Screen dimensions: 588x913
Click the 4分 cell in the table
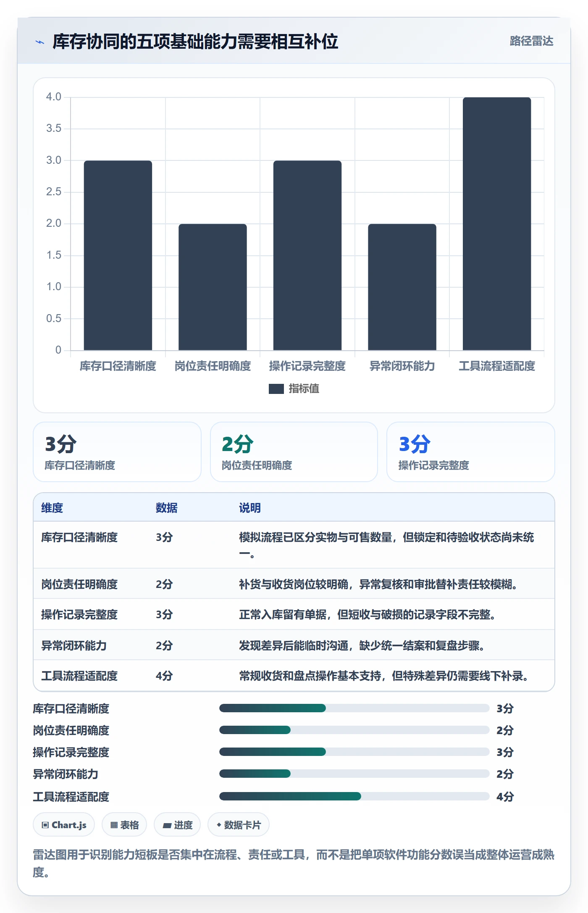pos(164,676)
